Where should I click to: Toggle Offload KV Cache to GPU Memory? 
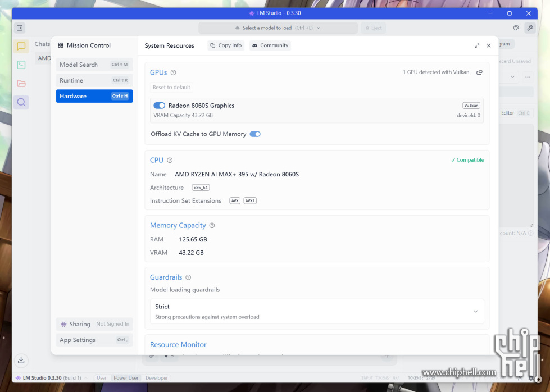(x=255, y=134)
